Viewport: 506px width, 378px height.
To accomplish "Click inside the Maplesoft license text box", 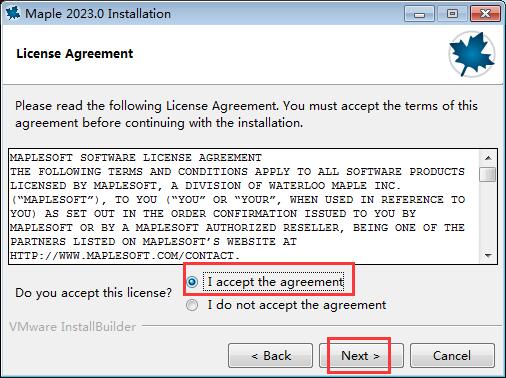I will click(x=244, y=207).
